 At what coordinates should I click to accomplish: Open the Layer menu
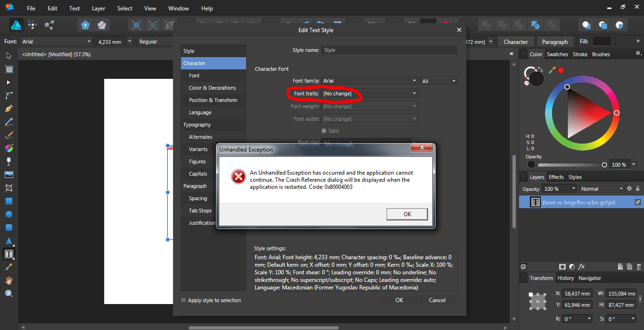pos(99,8)
